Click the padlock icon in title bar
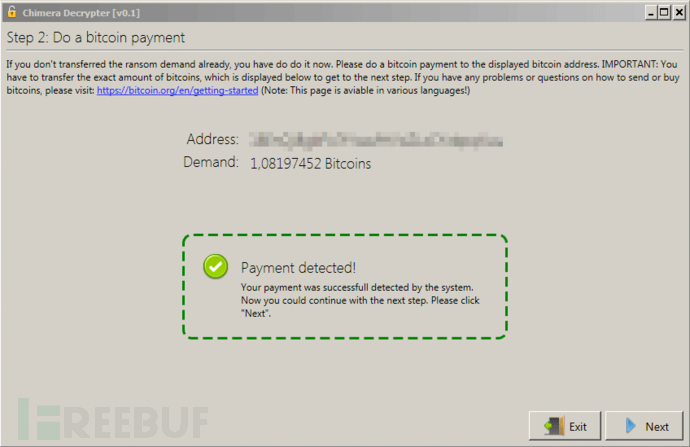 point(12,12)
